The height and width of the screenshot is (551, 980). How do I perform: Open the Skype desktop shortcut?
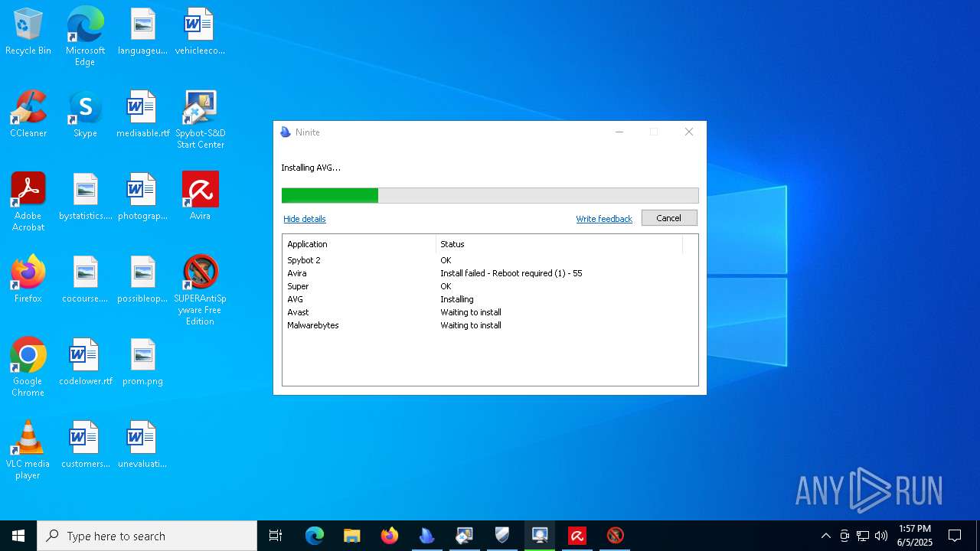tap(85, 115)
